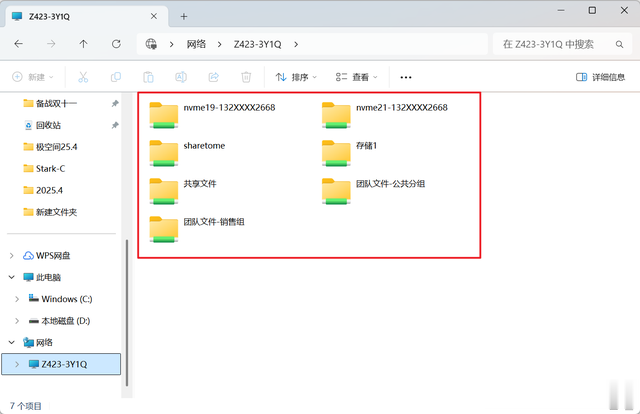Go up one folder level

(83, 44)
